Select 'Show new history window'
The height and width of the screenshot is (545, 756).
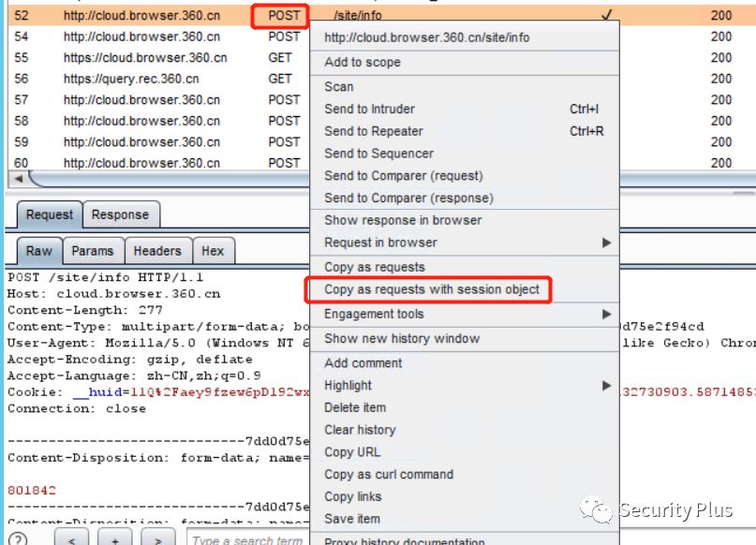point(465,339)
